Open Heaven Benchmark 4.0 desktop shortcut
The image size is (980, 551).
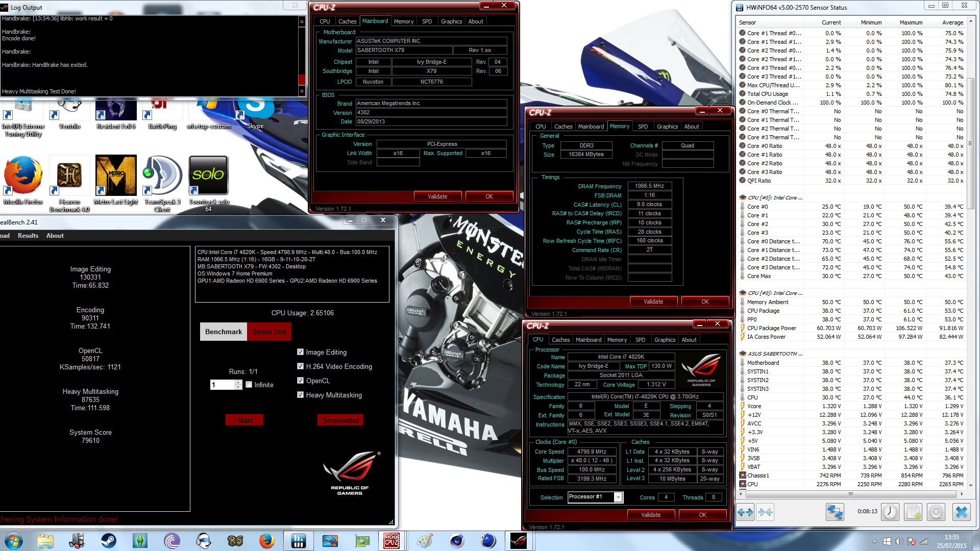[x=69, y=184]
